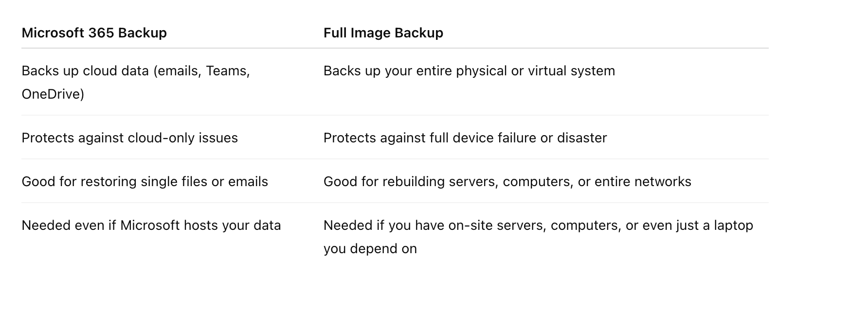Select 'Good for restoring single files' cell
This screenshot has width=868, height=311.
pos(145,182)
